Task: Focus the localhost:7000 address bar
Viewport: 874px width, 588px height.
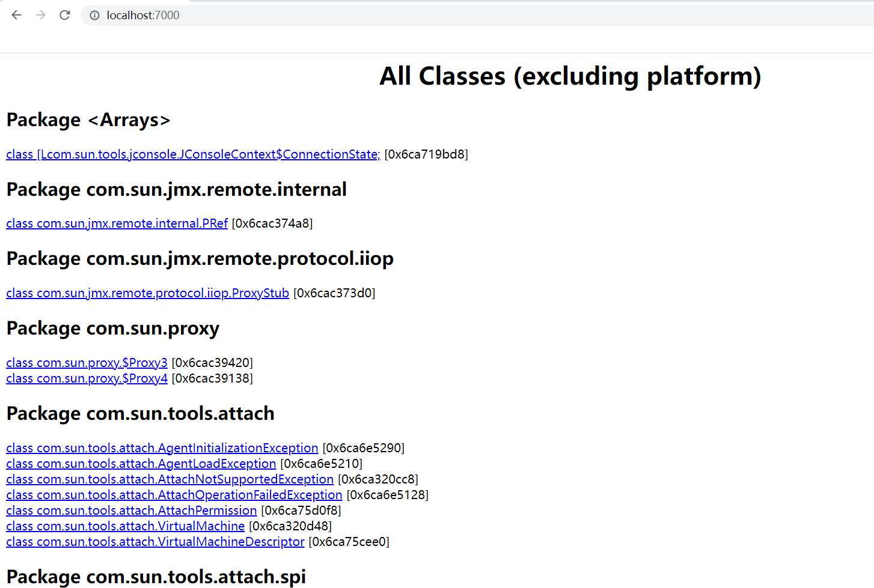Action: (361, 16)
